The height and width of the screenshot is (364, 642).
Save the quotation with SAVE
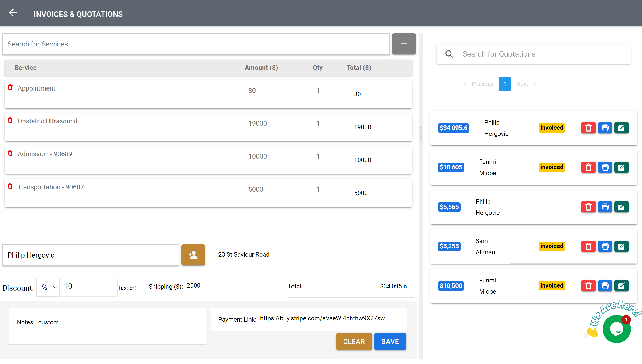point(390,341)
